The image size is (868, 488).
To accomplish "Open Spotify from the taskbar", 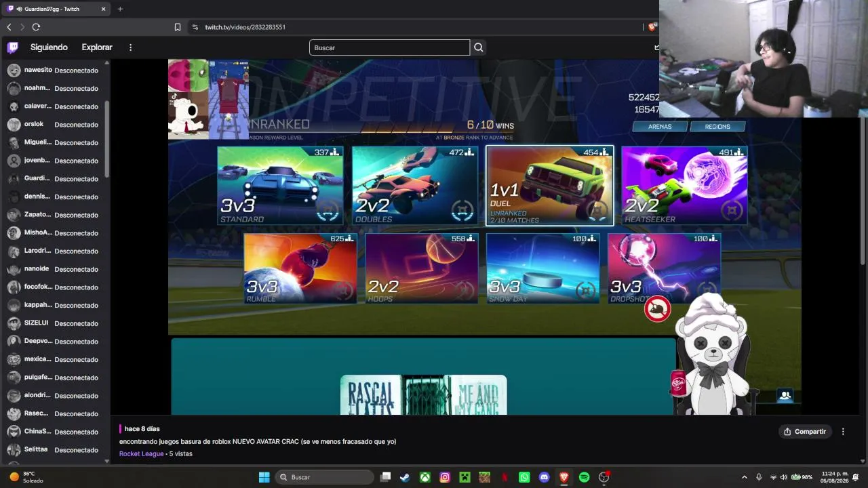I will [584, 477].
